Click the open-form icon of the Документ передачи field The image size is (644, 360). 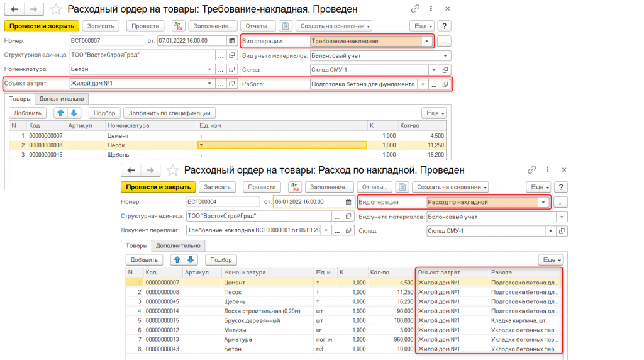[x=349, y=230]
